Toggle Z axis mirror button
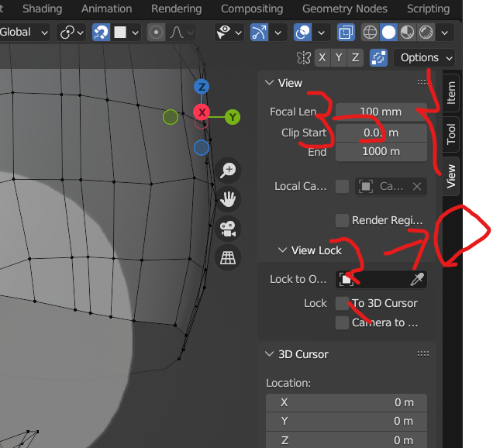493x448 pixels. pos(355,58)
